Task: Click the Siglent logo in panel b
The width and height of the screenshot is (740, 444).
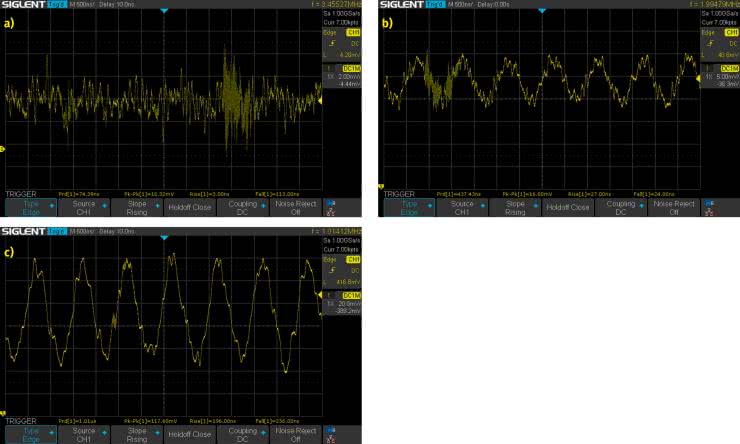Action: [x=402, y=6]
